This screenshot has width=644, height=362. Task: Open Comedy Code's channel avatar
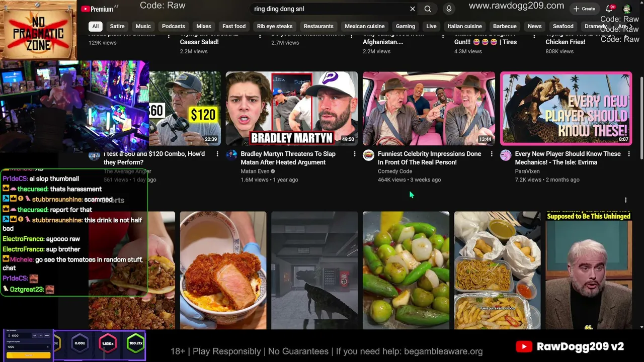click(x=369, y=155)
